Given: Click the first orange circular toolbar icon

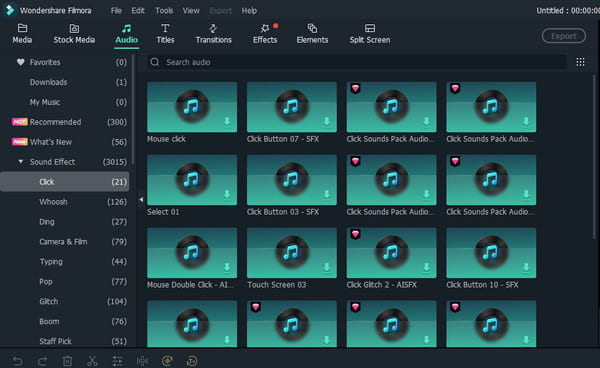Looking at the screenshot, I should [167, 361].
